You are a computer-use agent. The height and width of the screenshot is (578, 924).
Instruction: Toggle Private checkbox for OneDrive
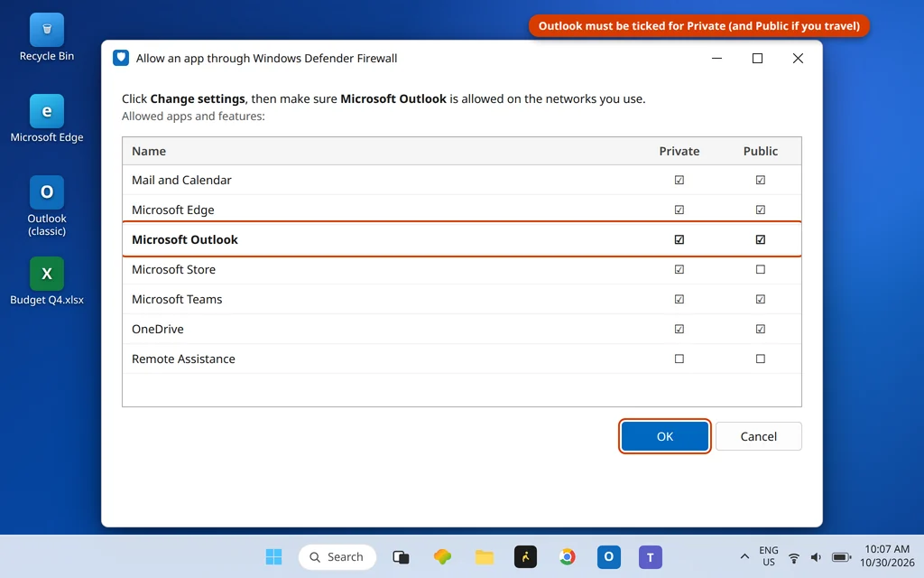679,329
